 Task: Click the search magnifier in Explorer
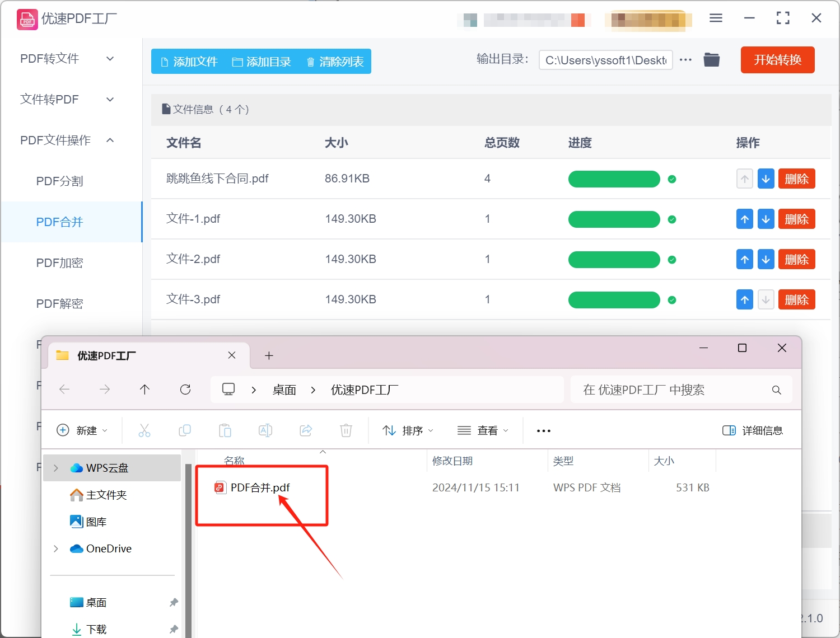click(776, 390)
